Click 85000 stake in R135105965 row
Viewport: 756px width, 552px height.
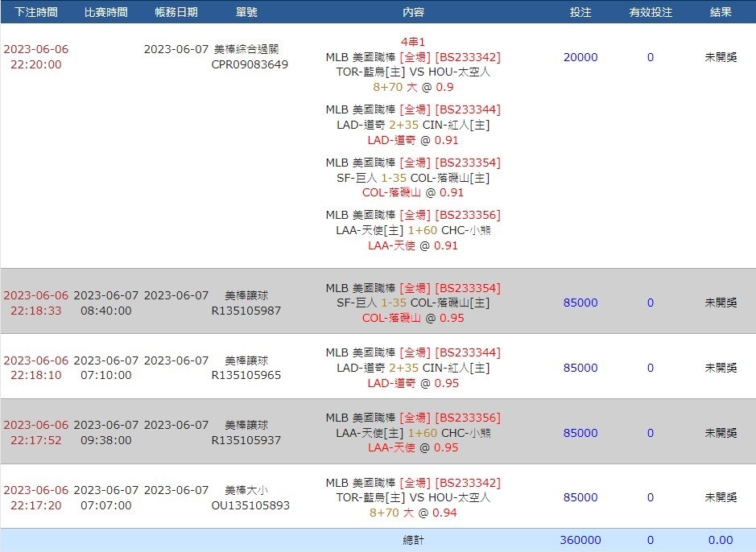(x=580, y=368)
